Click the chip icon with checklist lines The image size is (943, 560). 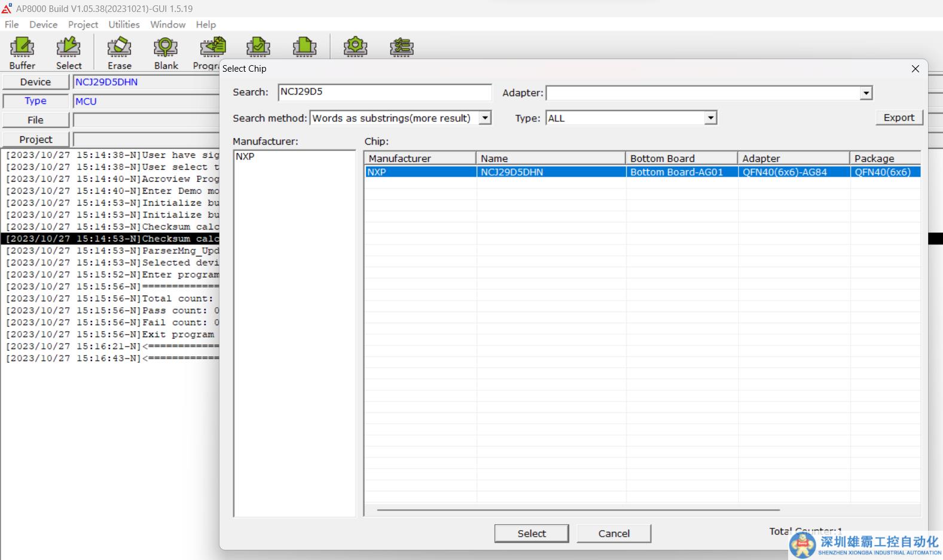coord(401,47)
